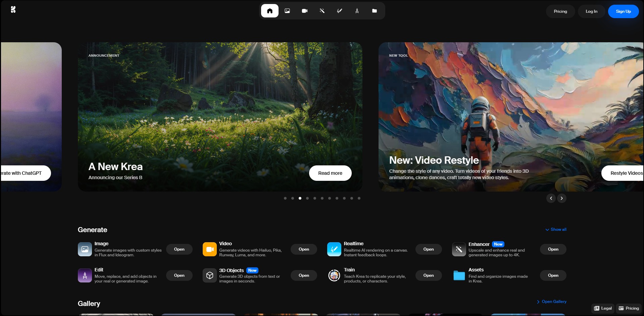Click Read more on A New Krea
This screenshot has height=316, width=644.
(330, 173)
